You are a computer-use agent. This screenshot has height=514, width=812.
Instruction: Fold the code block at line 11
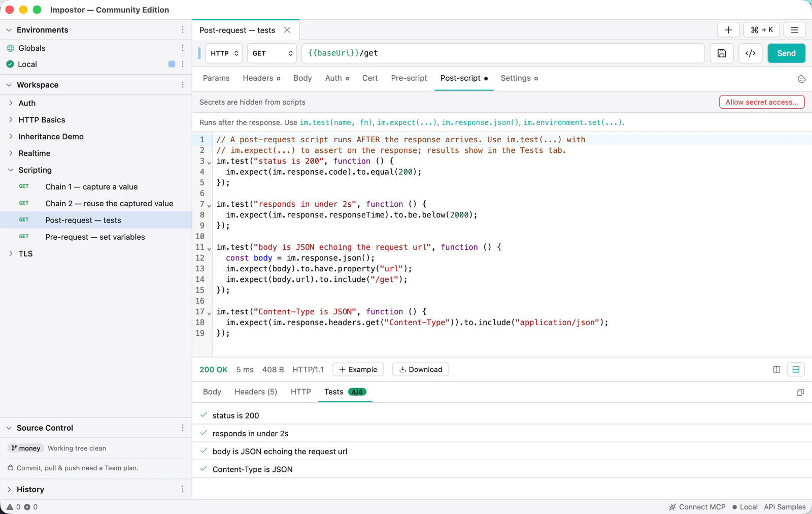(x=209, y=248)
